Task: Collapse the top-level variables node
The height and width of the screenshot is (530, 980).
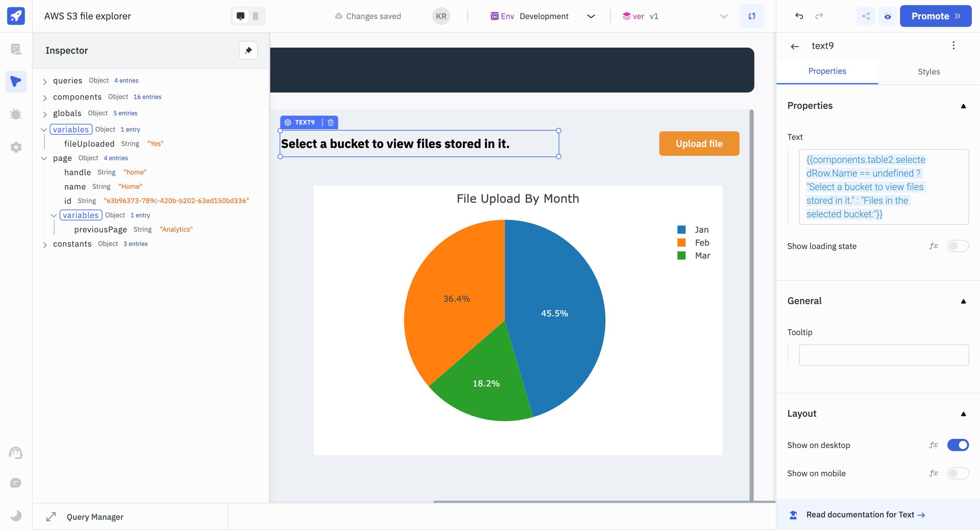Action: pos(44,130)
